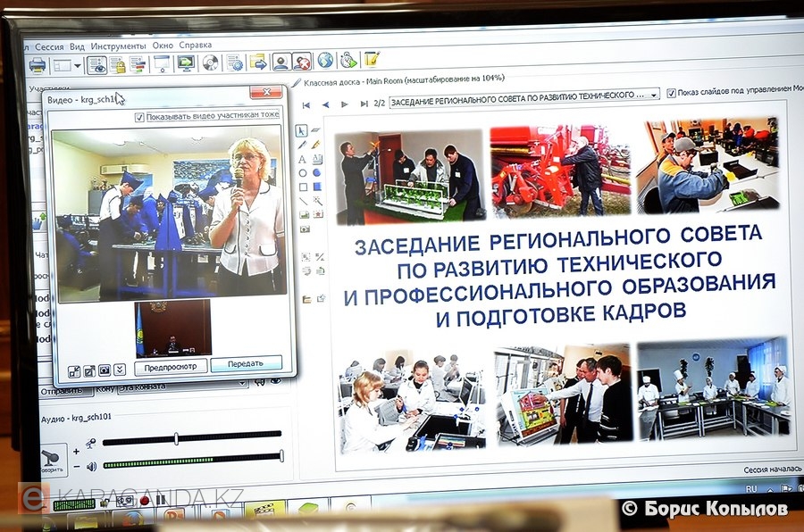The width and height of the screenshot is (804, 532).
Task: Open the slide title dropdown list
Action: [654, 94]
